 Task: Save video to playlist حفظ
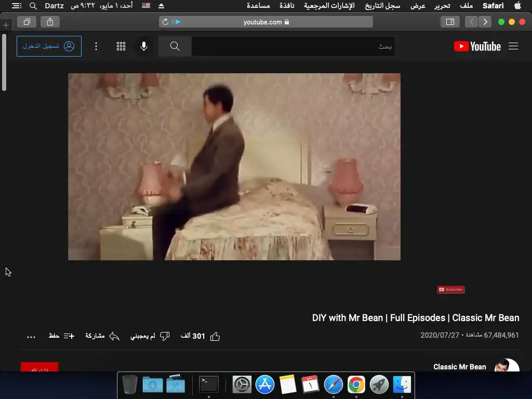point(61,336)
